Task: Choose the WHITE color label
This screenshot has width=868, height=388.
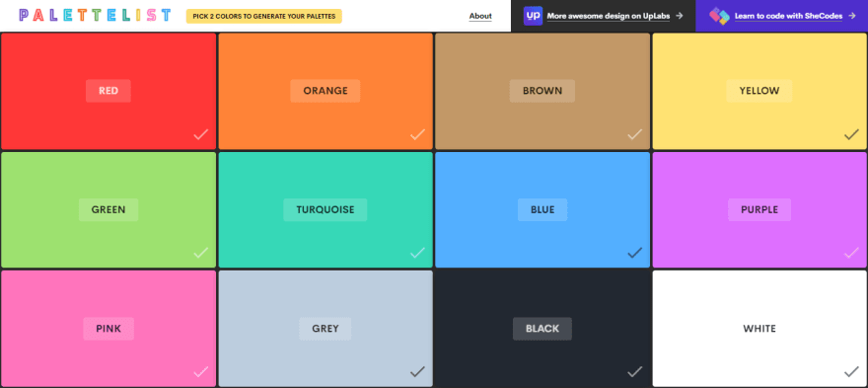Action: pos(759,329)
